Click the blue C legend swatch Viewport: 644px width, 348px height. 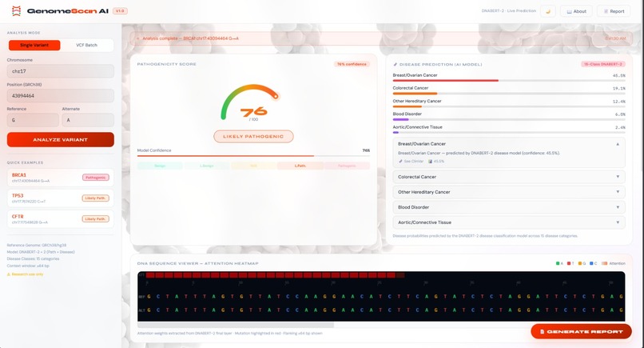(591, 263)
